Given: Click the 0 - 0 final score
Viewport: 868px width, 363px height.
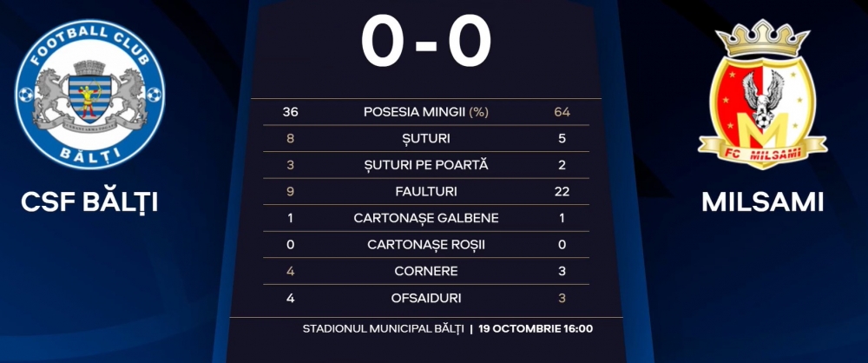Looking at the screenshot, I should point(425,43).
